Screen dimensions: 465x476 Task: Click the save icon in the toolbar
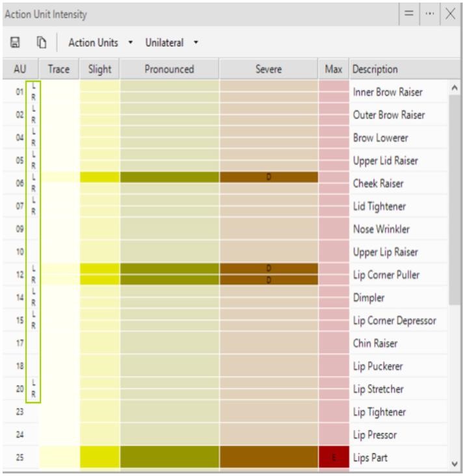tap(15, 43)
